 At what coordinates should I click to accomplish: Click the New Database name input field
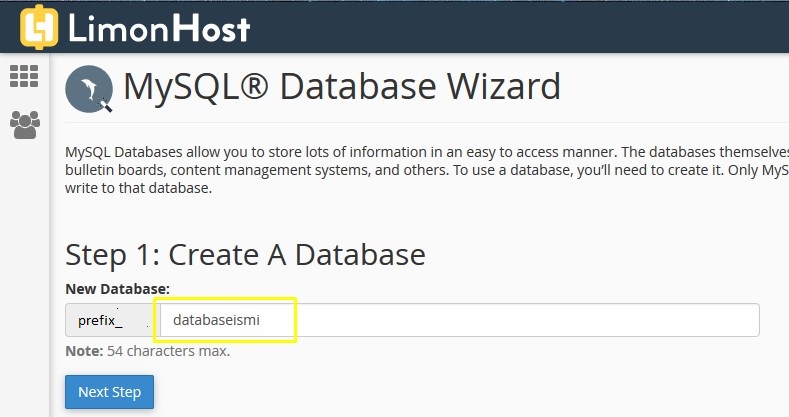(x=459, y=320)
